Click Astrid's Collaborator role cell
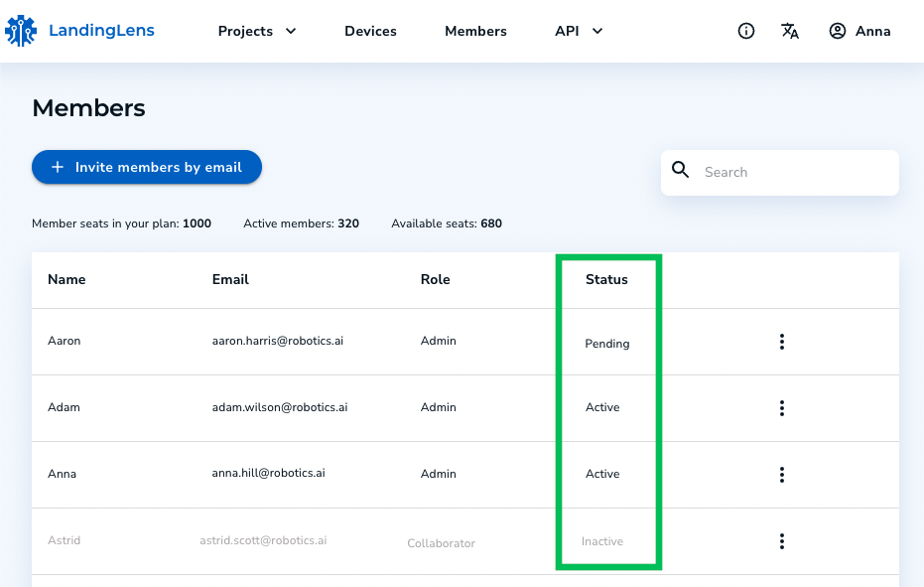 point(441,543)
